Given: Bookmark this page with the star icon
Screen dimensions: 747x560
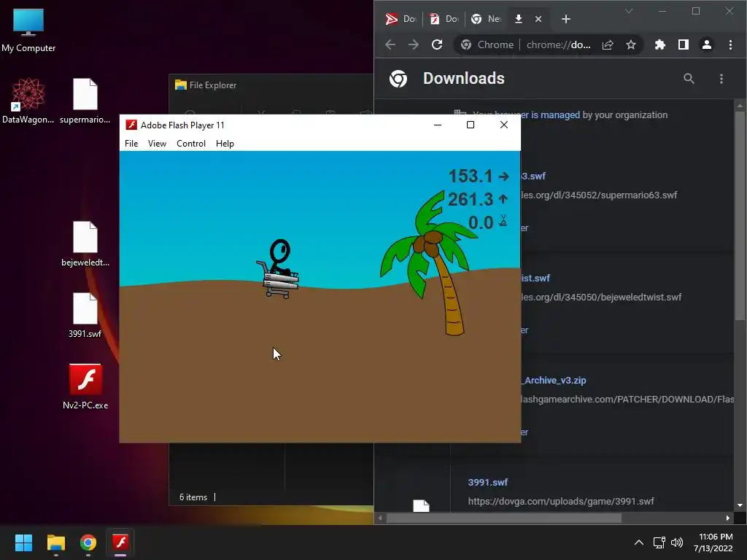Looking at the screenshot, I should click(x=631, y=44).
